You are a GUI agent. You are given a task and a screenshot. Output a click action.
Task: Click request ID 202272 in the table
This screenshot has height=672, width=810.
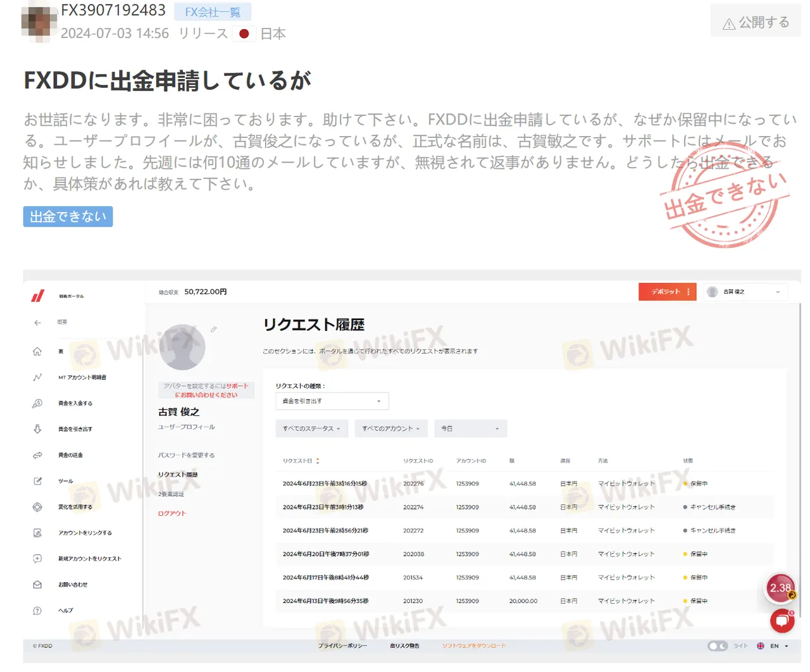413,531
